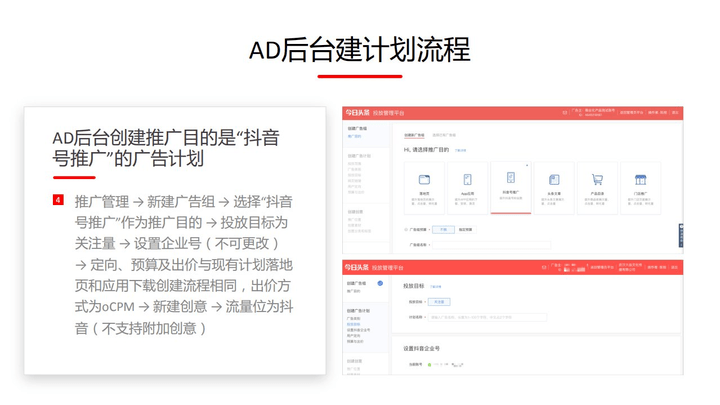Pick the 头条文章 article icon
Screen dimensions: 720x405
[x=554, y=180]
